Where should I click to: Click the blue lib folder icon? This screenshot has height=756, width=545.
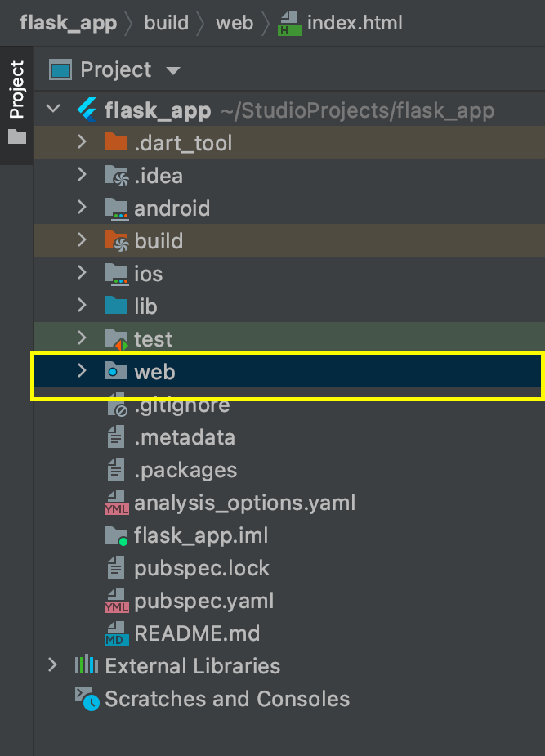pyautogui.click(x=116, y=306)
